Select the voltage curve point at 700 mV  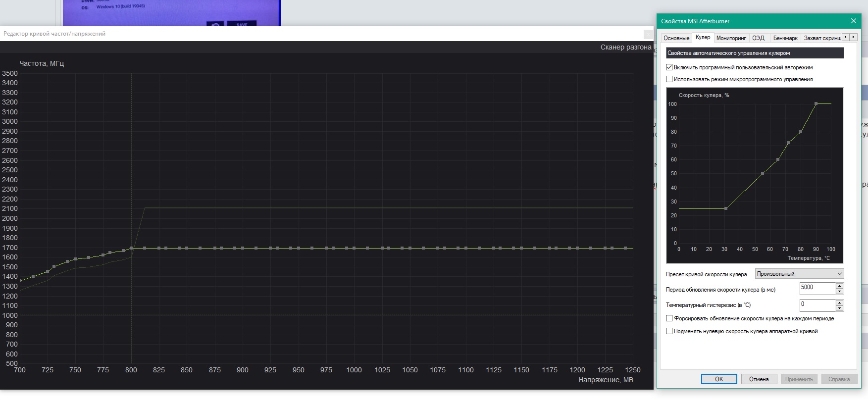(20, 281)
